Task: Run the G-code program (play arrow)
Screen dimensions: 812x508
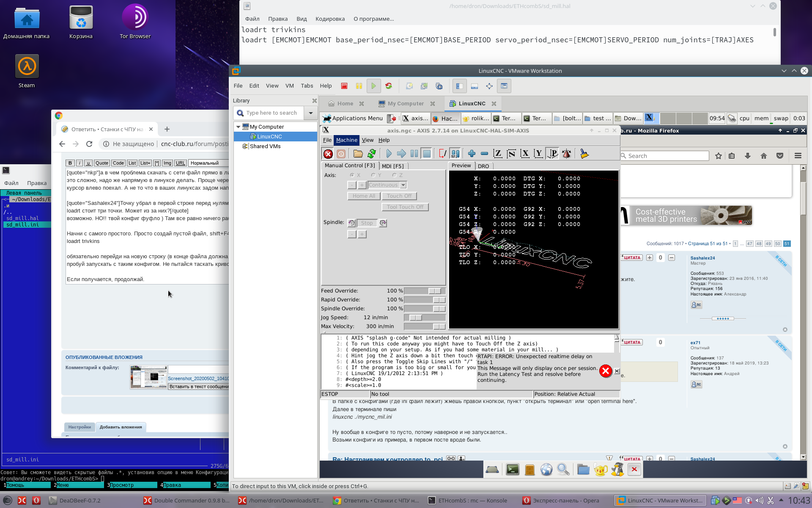Action: coord(389,154)
